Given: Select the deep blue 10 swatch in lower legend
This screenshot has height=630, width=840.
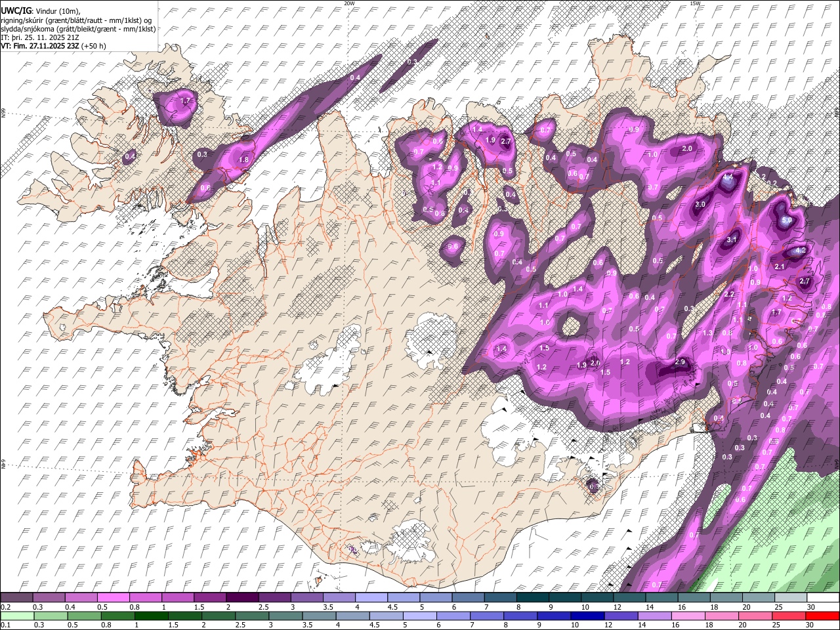Looking at the screenshot, I should coord(587,616).
